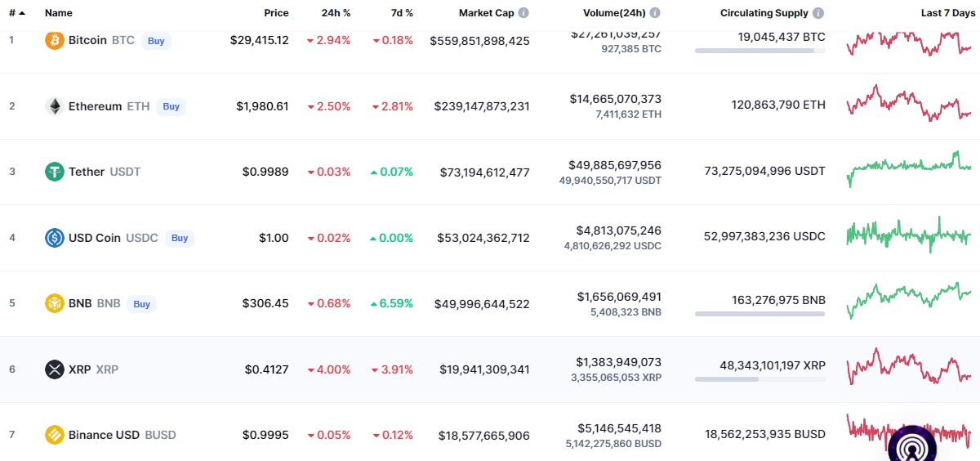Sort table by Name column
This screenshot has width=980, height=461.
(x=59, y=13)
